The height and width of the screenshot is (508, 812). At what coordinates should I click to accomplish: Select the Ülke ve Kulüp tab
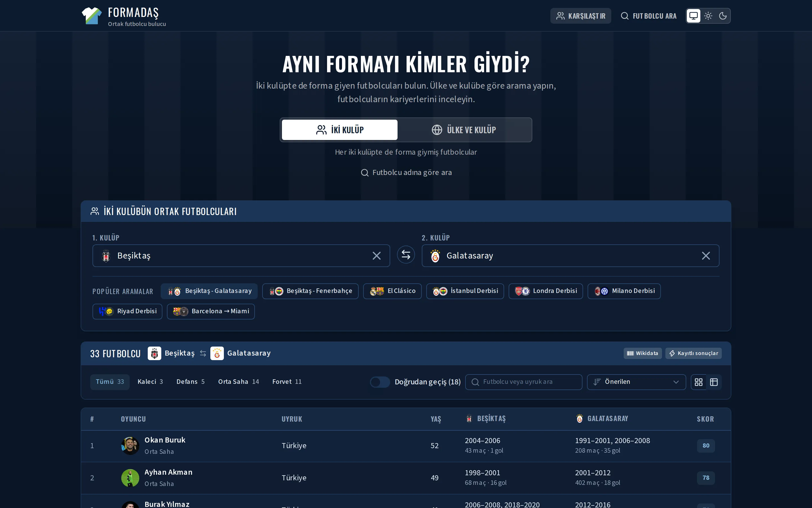(x=464, y=130)
